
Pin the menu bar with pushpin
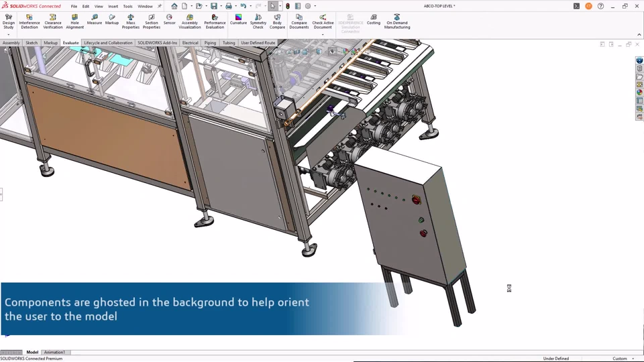pos(160,6)
